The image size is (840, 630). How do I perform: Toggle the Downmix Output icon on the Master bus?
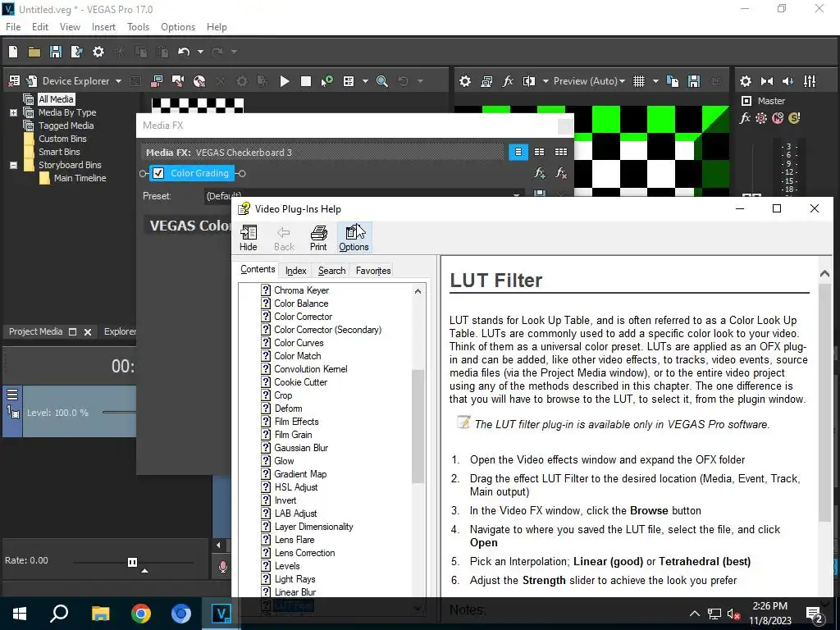(767, 81)
